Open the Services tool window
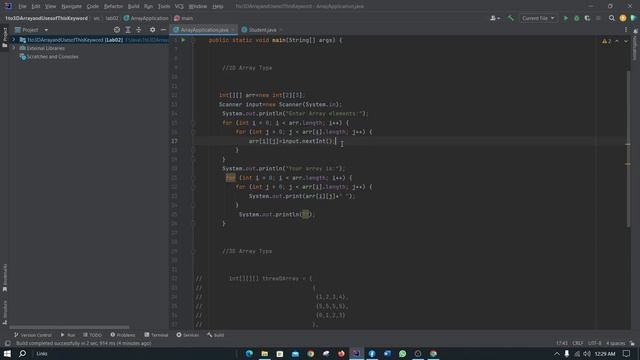Screen dimensions: 640x360 tap(188, 335)
